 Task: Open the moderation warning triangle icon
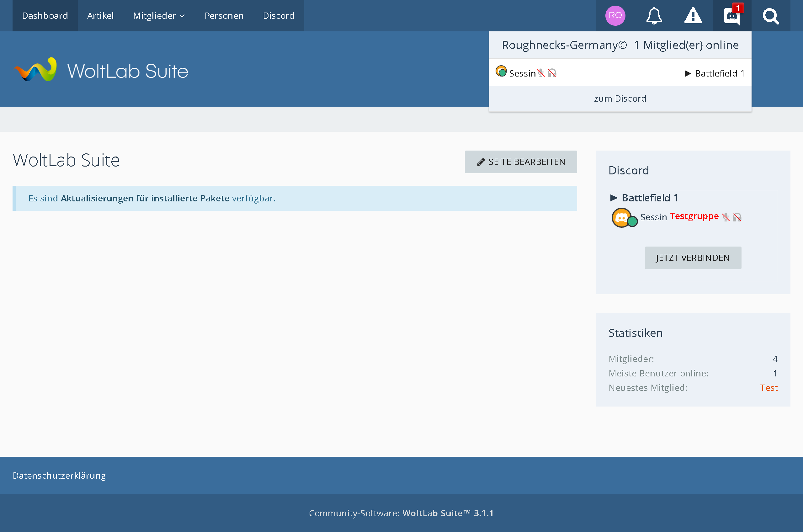693,16
